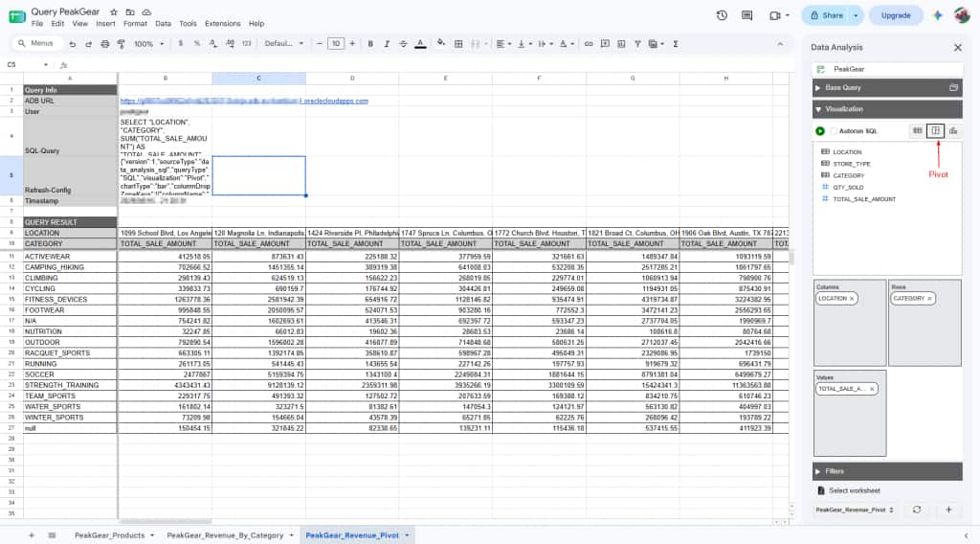Click the Redo toolbar icon
Viewport: 980px width, 544px height.
[88, 44]
